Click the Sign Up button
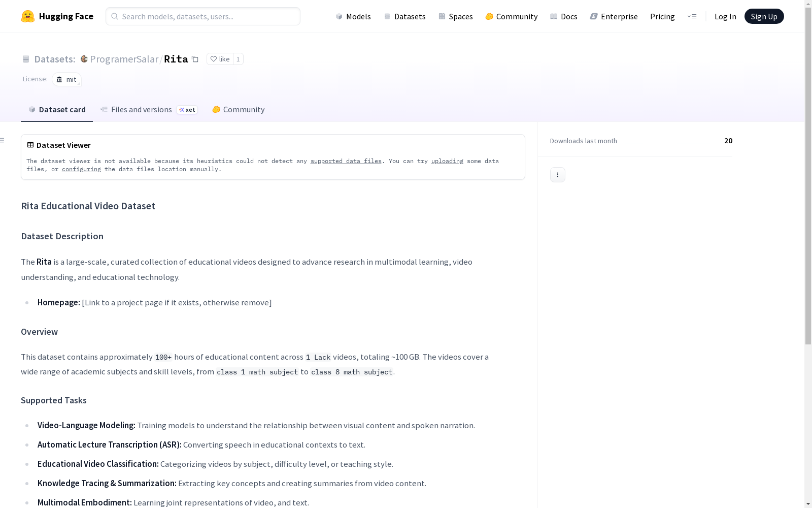Image resolution: width=812 pixels, height=508 pixels. click(764, 16)
